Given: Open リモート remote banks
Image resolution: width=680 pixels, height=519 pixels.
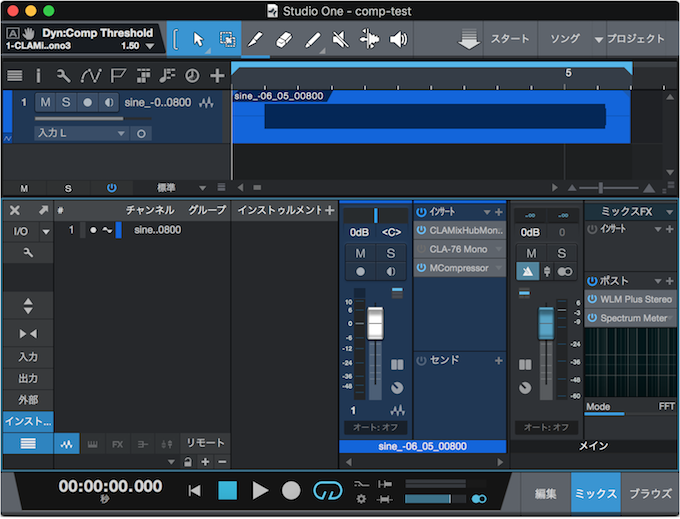Looking at the screenshot, I should click(205, 443).
